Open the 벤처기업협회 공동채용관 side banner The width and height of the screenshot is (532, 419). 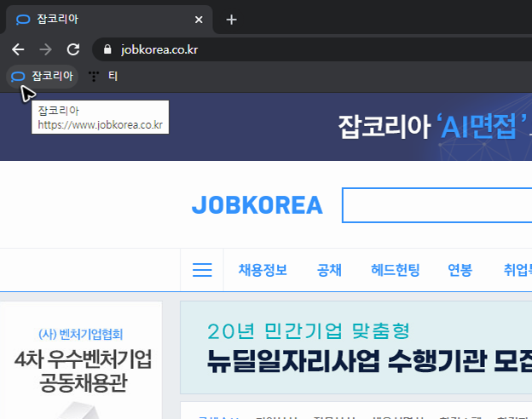click(82, 360)
